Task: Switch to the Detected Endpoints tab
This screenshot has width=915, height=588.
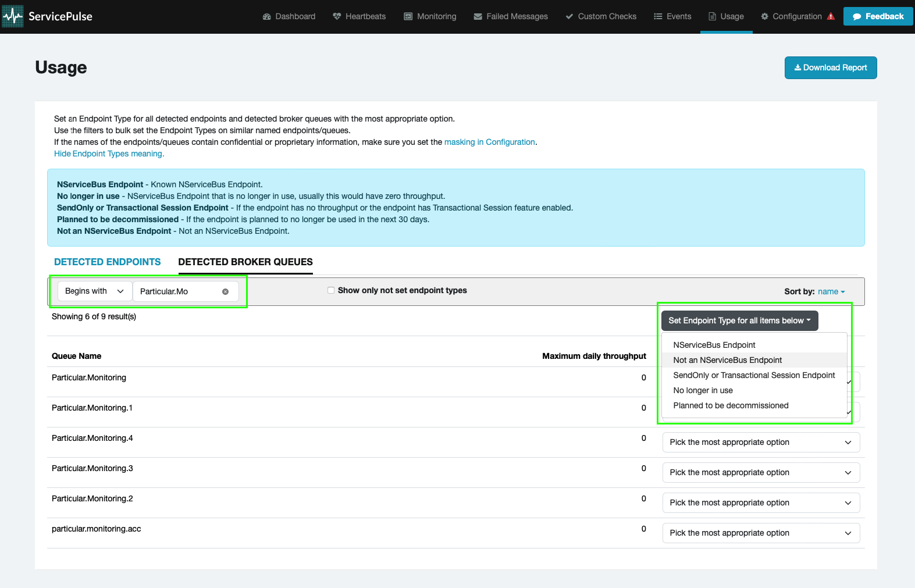Action: (108, 262)
